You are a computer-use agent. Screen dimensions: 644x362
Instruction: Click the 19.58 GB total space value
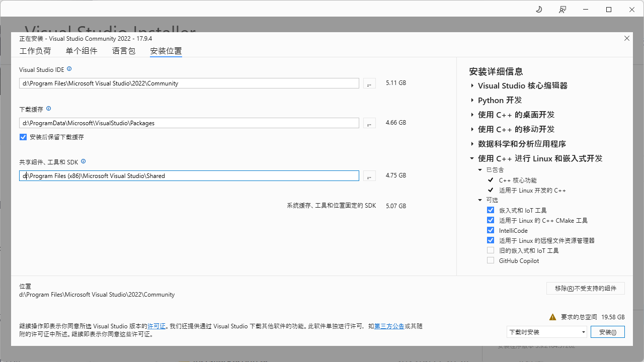613,317
